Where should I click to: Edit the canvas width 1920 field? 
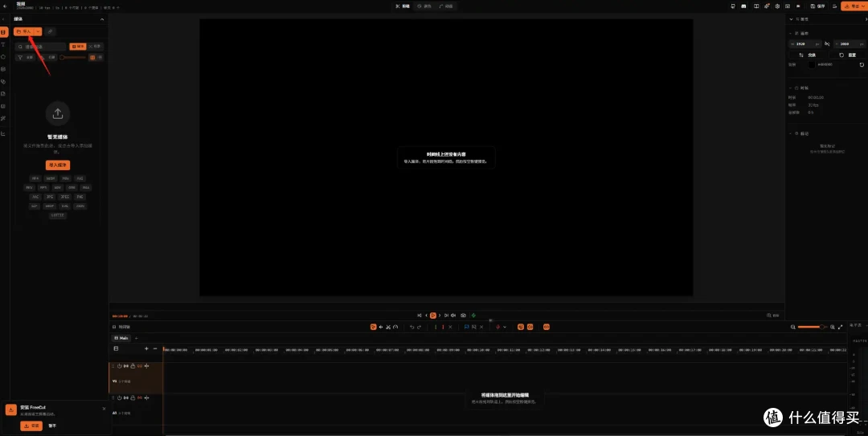point(805,43)
